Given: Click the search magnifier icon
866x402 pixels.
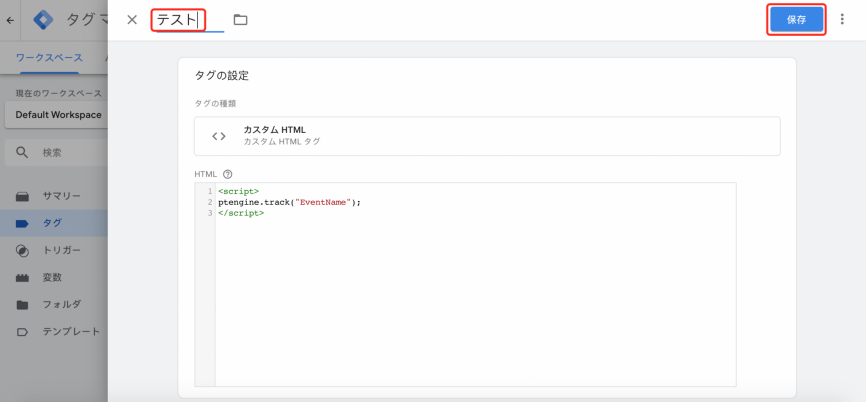Looking at the screenshot, I should pyautogui.click(x=22, y=152).
